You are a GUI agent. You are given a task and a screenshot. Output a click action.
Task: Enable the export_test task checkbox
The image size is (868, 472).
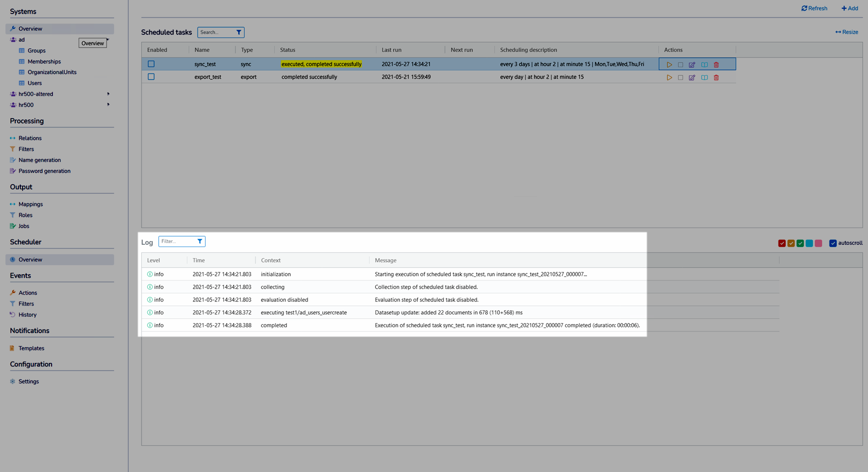coord(151,77)
